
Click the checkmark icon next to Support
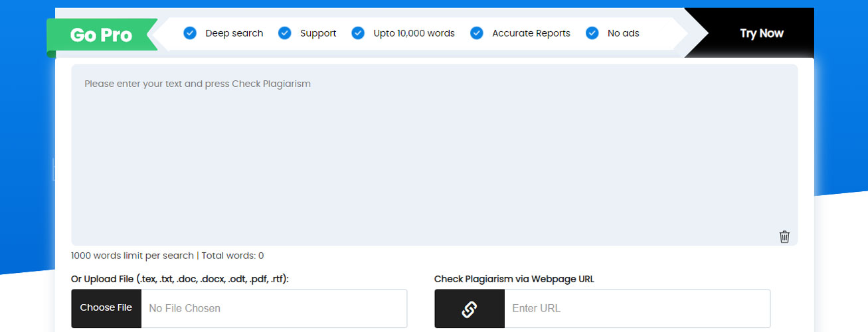(x=285, y=33)
